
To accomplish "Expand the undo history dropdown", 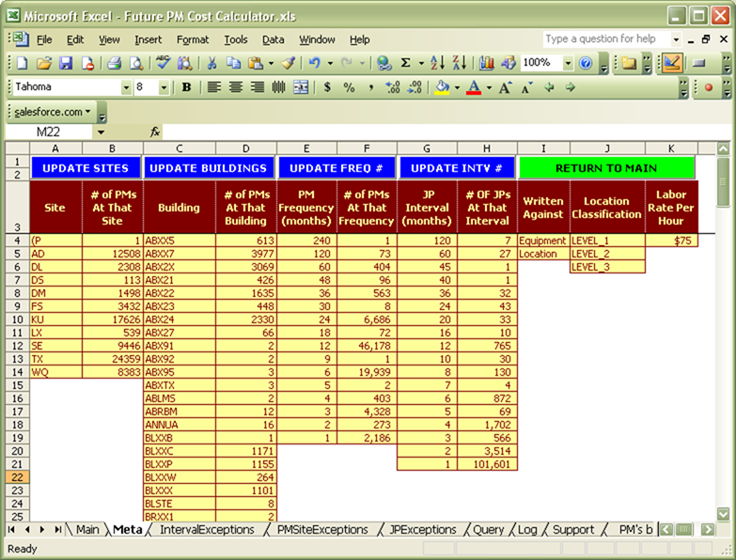I will pos(330,62).
